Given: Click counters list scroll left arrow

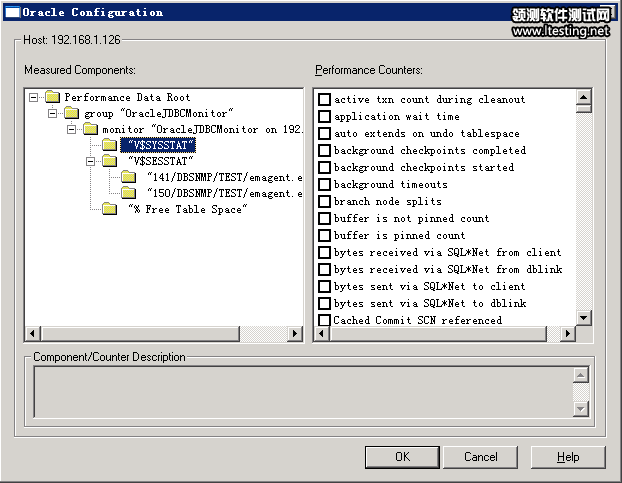Looking at the screenshot, I should pyautogui.click(x=322, y=334).
